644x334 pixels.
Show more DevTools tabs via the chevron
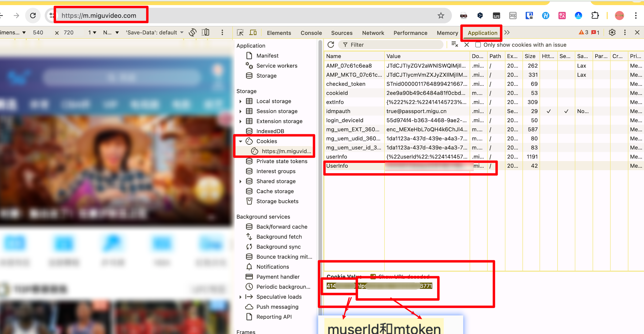tap(507, 32)
